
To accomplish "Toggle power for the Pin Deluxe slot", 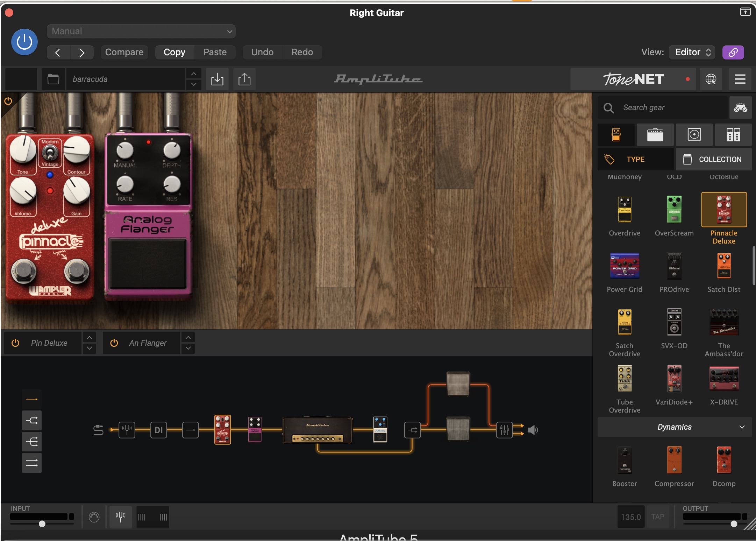I will [15, 343].
